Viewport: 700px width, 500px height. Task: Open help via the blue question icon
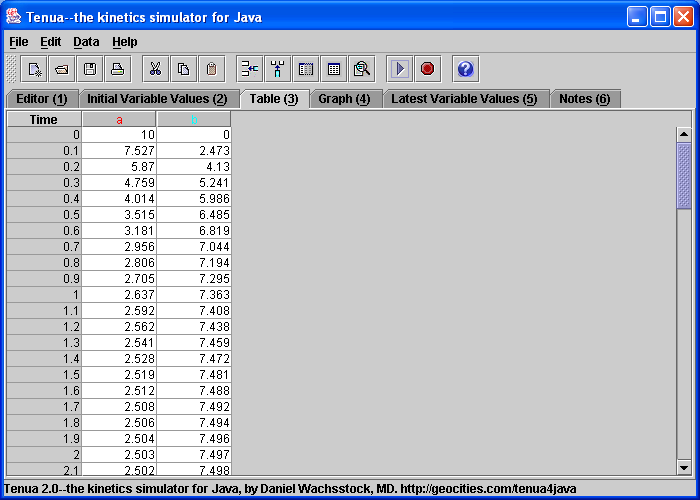(x=466, y=69)
